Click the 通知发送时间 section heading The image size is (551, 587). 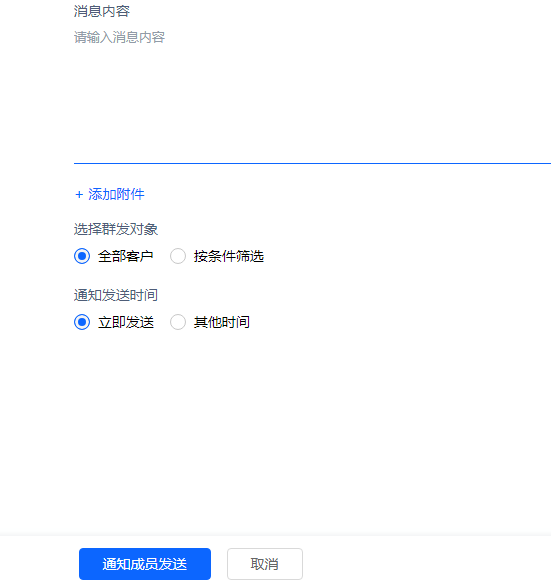(116, 295)
